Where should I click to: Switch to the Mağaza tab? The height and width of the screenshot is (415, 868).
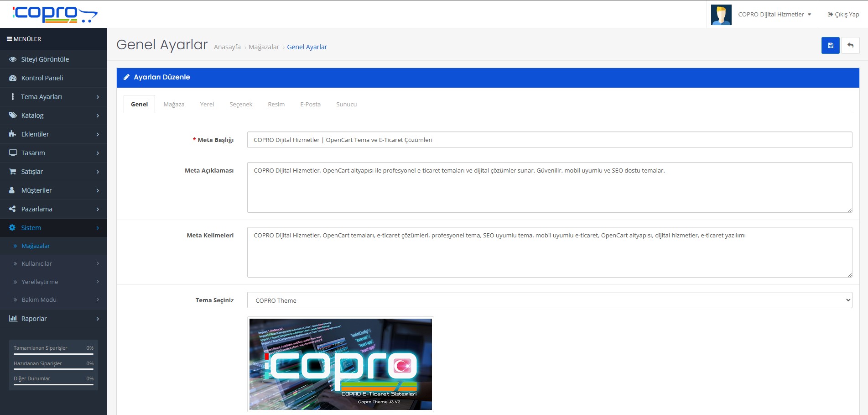(174, 105)
